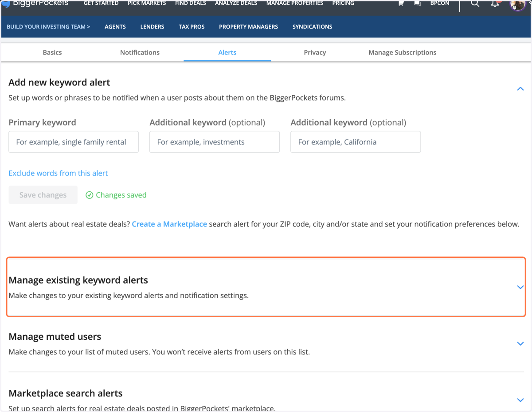Expand Manage muted users chevron
Image resolution: width=532 pixels, height=412 pixels.
(520, 344)
